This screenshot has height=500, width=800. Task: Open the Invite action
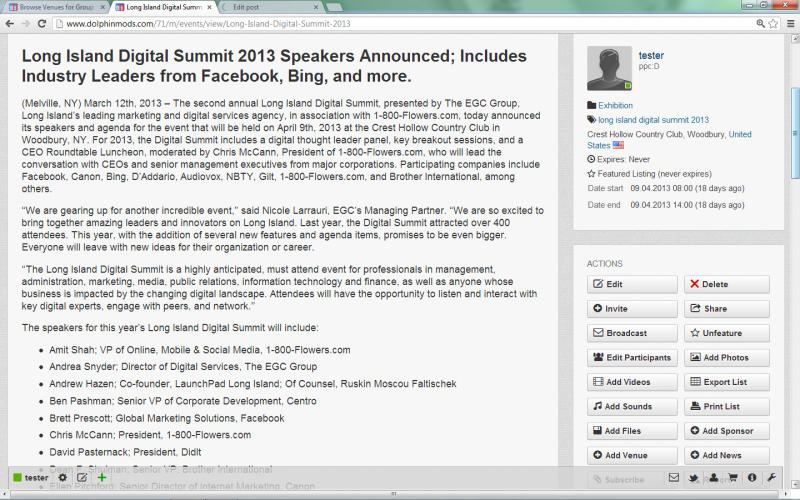coord(632,309)
